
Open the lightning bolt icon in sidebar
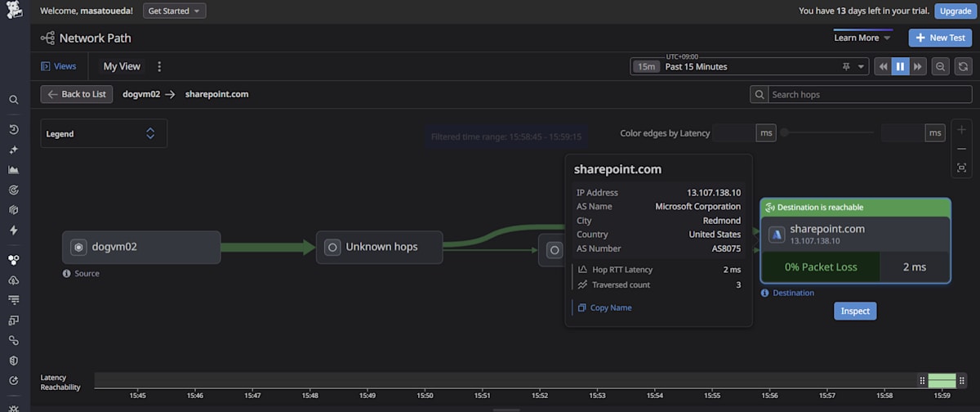tap(14, 231)
